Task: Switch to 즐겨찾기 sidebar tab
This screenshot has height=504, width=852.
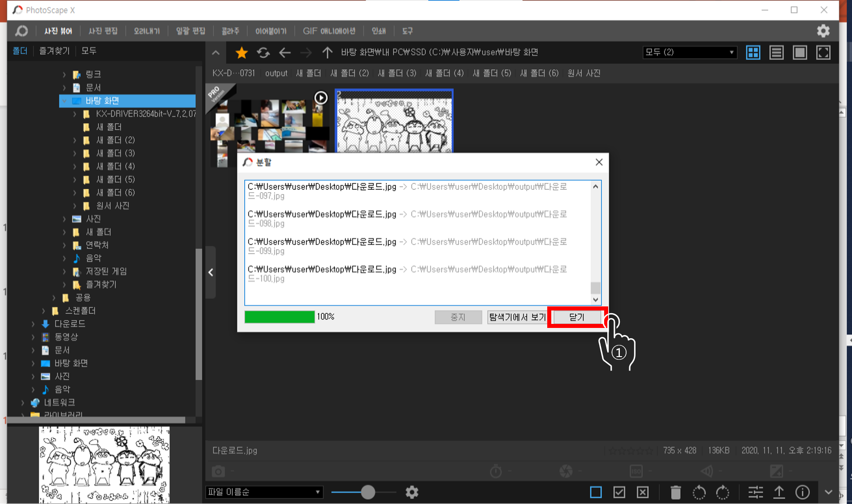Action: (x=54, y=51)
